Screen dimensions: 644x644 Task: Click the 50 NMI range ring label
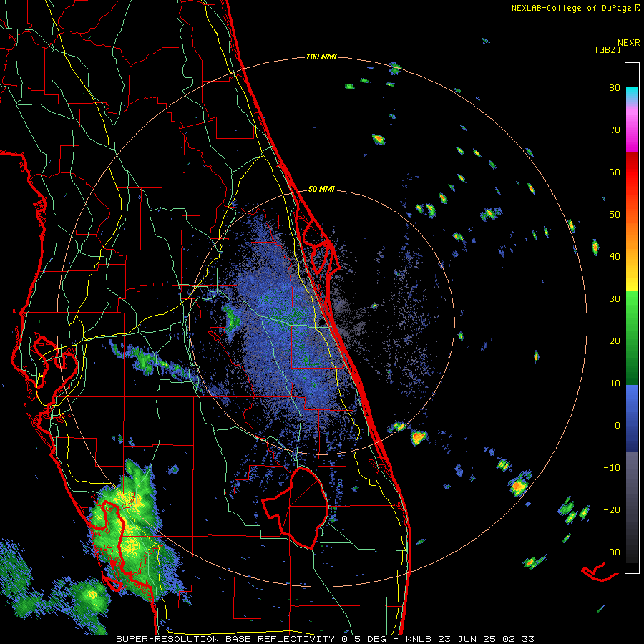[321, 189]
